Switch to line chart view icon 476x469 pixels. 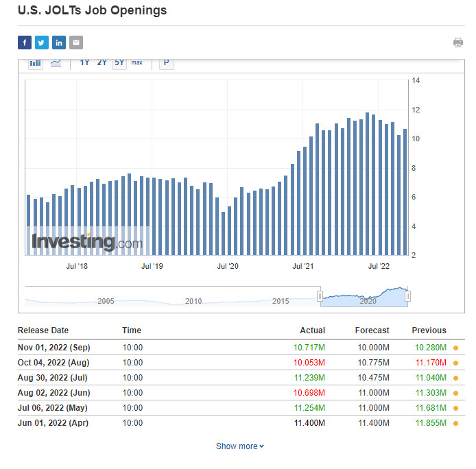point(56,63)
